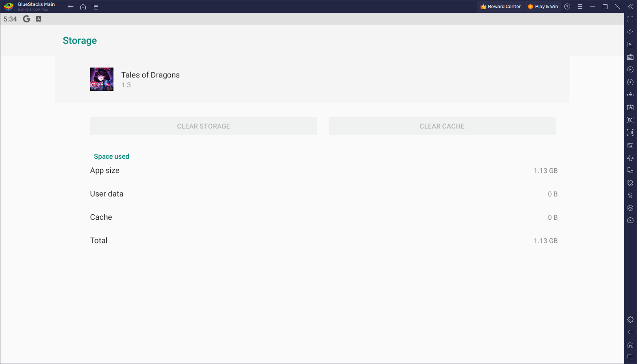This screenshot has height=364, width=637.
Task: Click the shake device icon
Action: pos(630,183)
